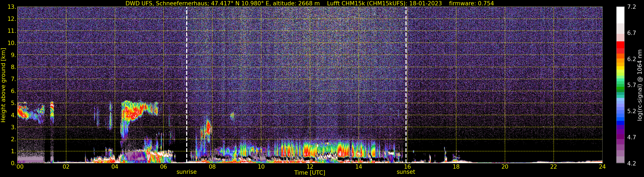Screen dimensions: 644x177
Task: Click the "Height above ground [km]" axis label
Action: point(3,85)
